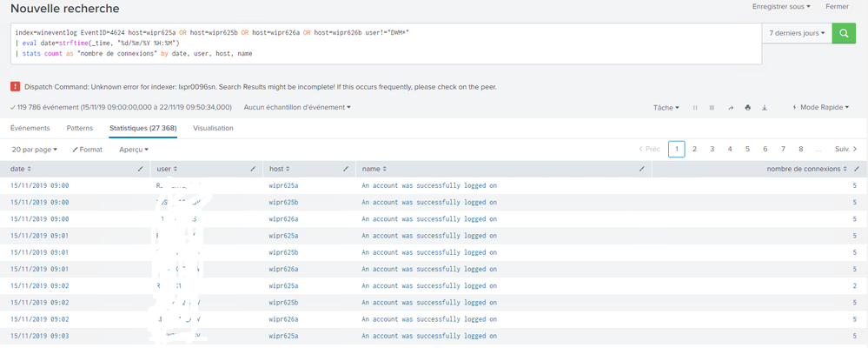Click Suiv. to go to next page

(x=845, y=150)
